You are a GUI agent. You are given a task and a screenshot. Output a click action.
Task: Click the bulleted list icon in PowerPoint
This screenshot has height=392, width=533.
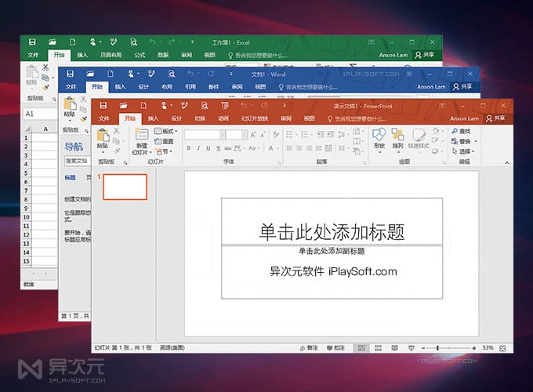tap(289, 135)
